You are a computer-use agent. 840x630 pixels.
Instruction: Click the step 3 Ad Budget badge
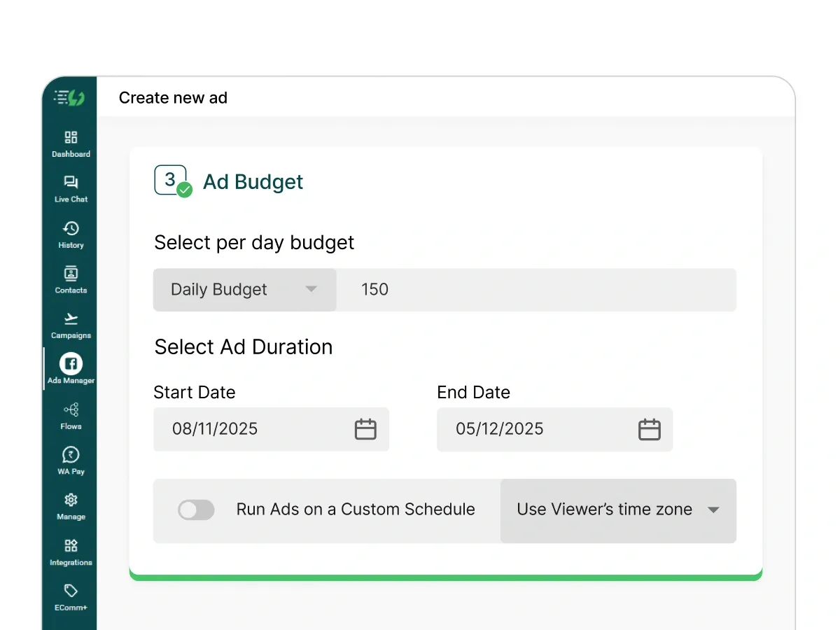[x=170, y=180]
